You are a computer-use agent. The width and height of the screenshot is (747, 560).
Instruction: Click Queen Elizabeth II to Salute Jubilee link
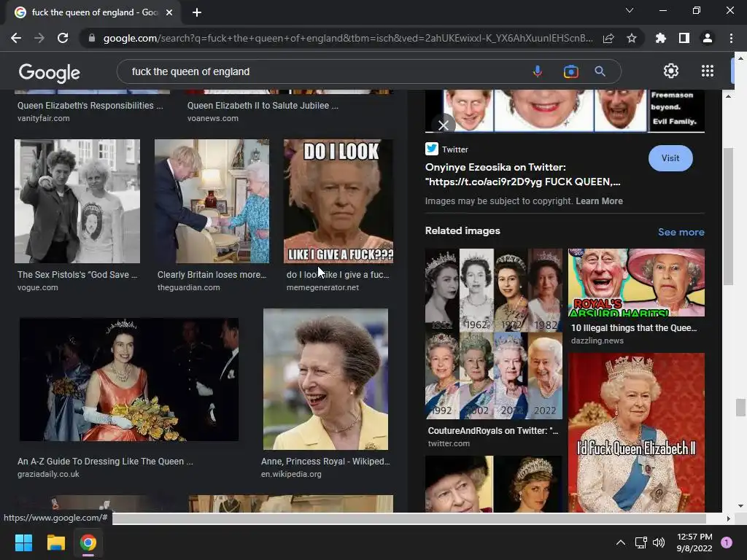(263, 106)
